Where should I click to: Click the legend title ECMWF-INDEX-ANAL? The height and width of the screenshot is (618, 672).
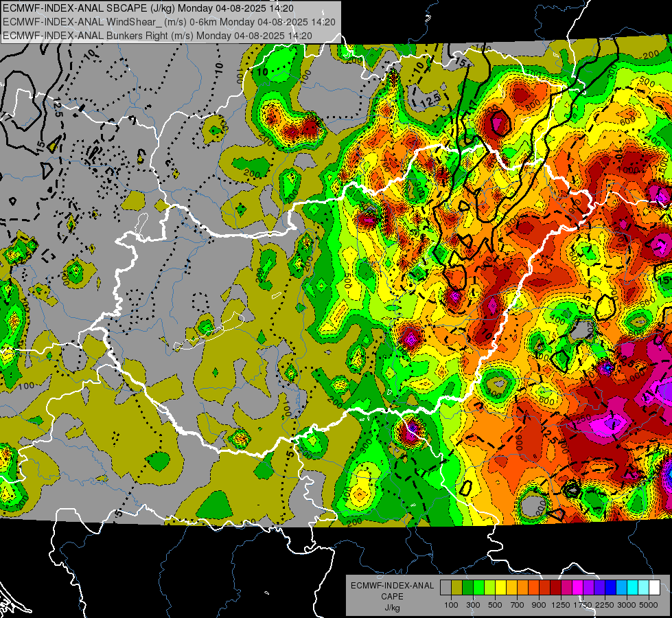coord(392,586)
